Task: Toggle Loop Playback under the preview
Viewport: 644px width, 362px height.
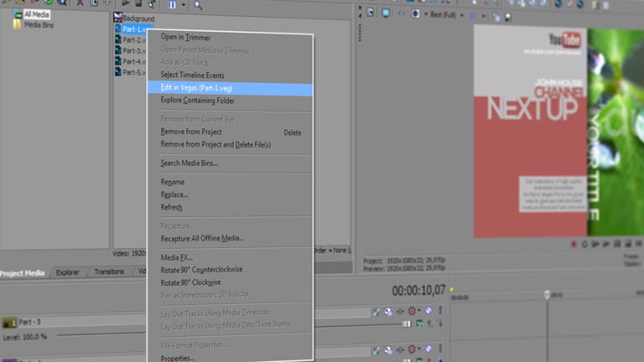Action: point(584,244)
